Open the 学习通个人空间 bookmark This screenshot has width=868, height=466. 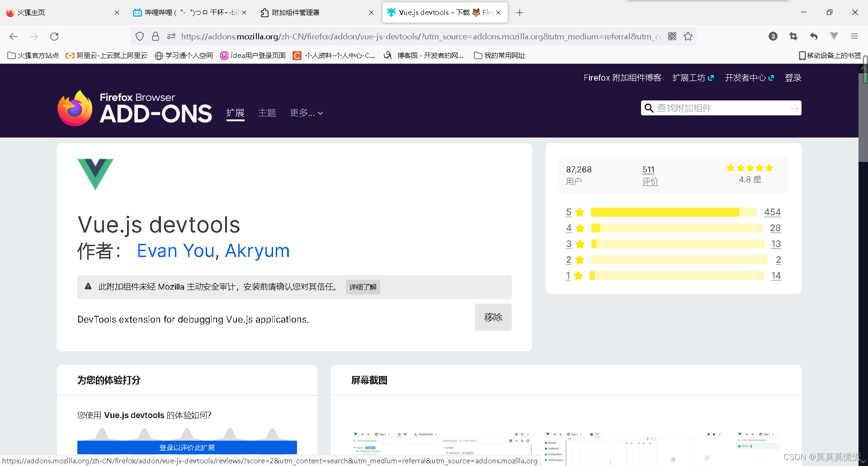tap(184, 56)
